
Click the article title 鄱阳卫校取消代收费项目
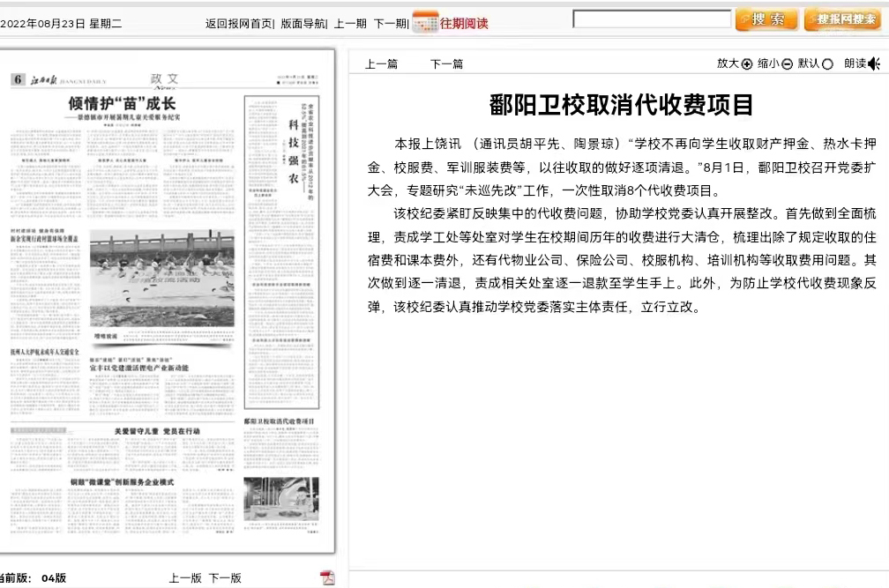[x=621, y=105]
